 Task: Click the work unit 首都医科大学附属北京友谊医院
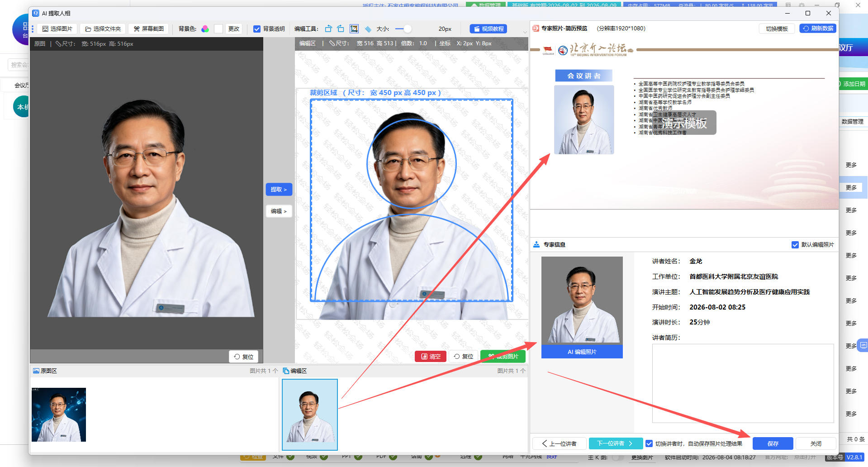[734, 276]
